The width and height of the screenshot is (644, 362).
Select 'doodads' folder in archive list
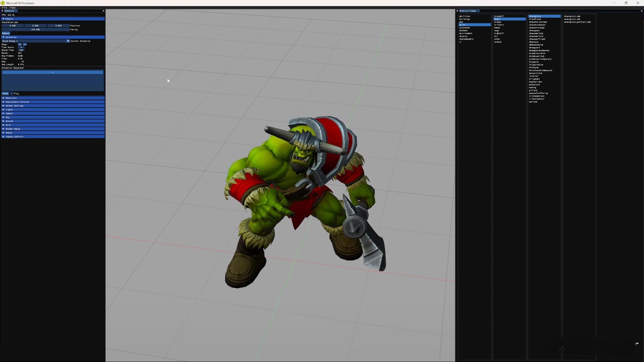463,31
